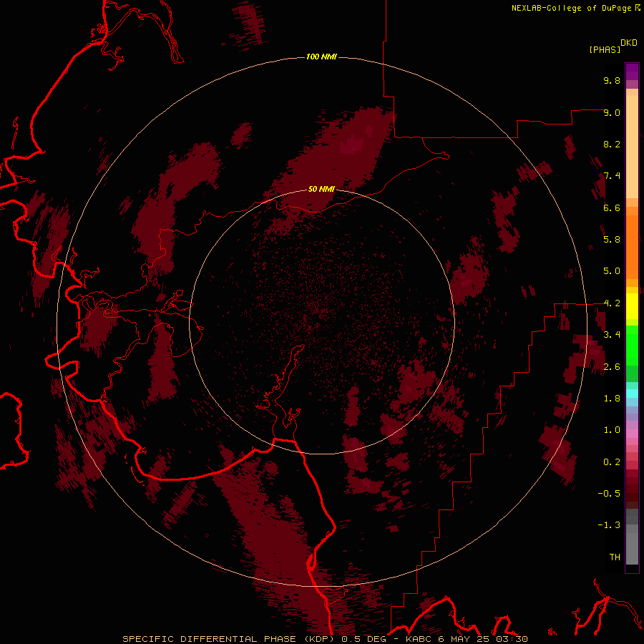Click the 1.8 value on the color scale
Viewport: 644px width, 644px height.
point(612,399)
